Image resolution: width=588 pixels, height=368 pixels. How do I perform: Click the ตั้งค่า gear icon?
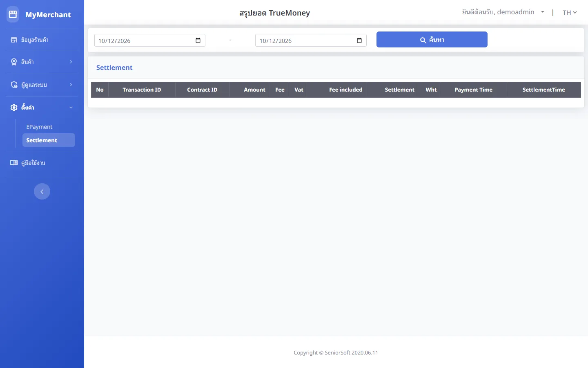(x=14, y=108)
